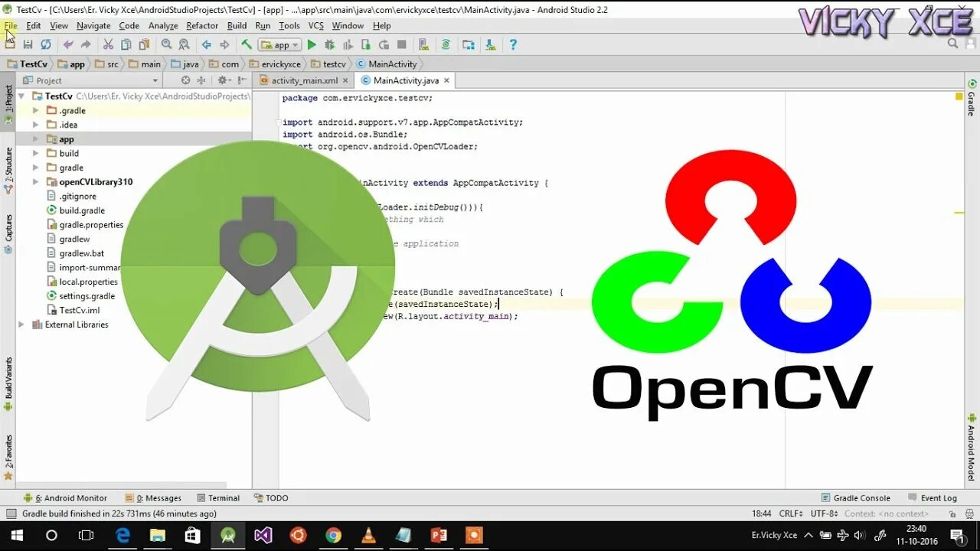Open the Gradle Console button

click(x=855, y=497)
